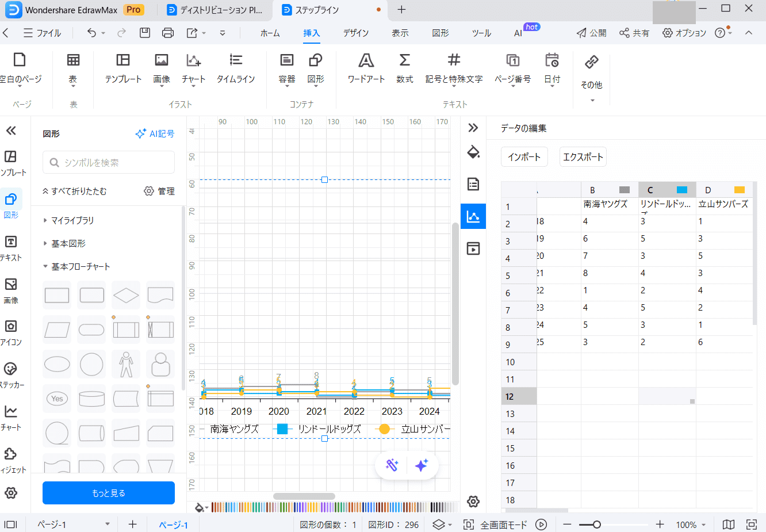This screenshot has width=766, height=532.
Task: Click the インポート button
Action: pyautogui.click(x=524, y=157)
